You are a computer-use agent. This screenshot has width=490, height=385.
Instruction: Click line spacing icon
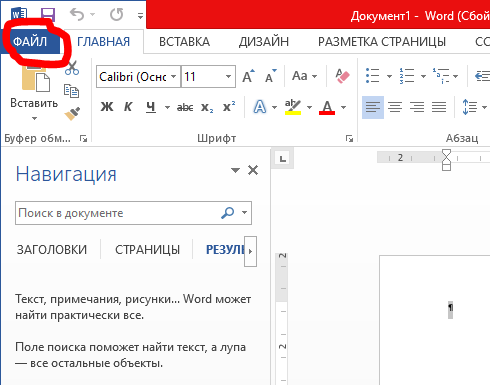[469, 107]
